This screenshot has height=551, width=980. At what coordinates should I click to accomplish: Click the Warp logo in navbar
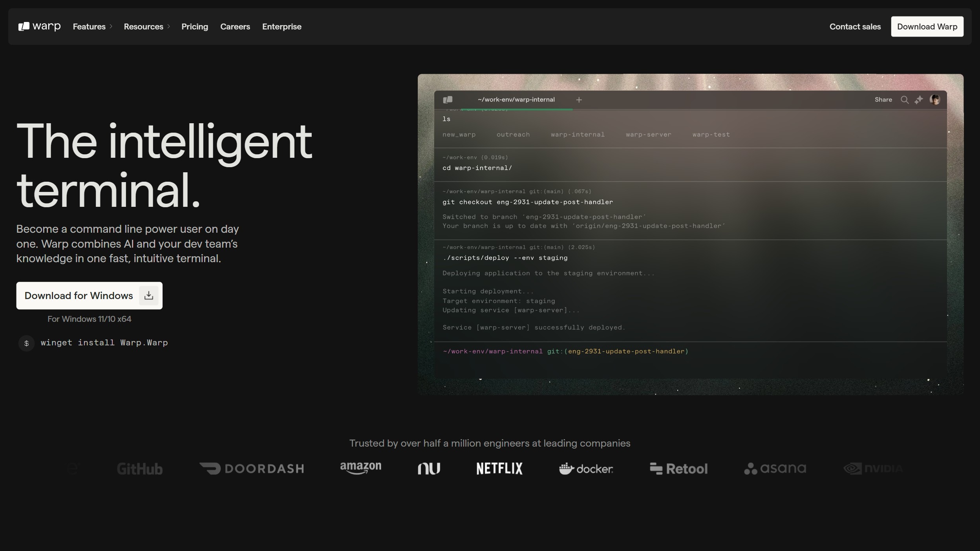click(x=39, y=26)
